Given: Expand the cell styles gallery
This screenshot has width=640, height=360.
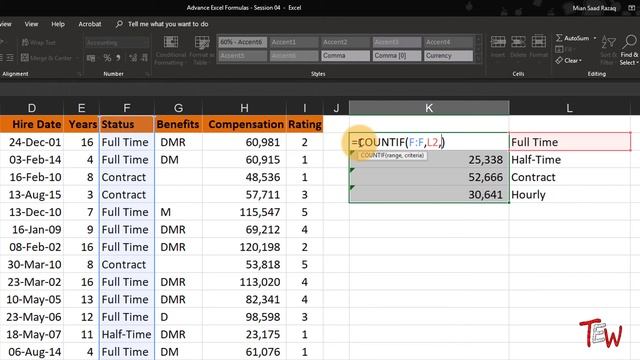Looking at the screenshot, I should tap(478, 59).
